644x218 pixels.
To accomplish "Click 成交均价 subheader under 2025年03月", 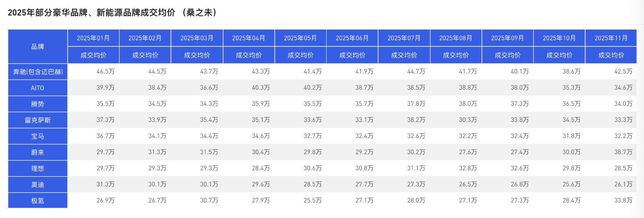I will 197,55.
